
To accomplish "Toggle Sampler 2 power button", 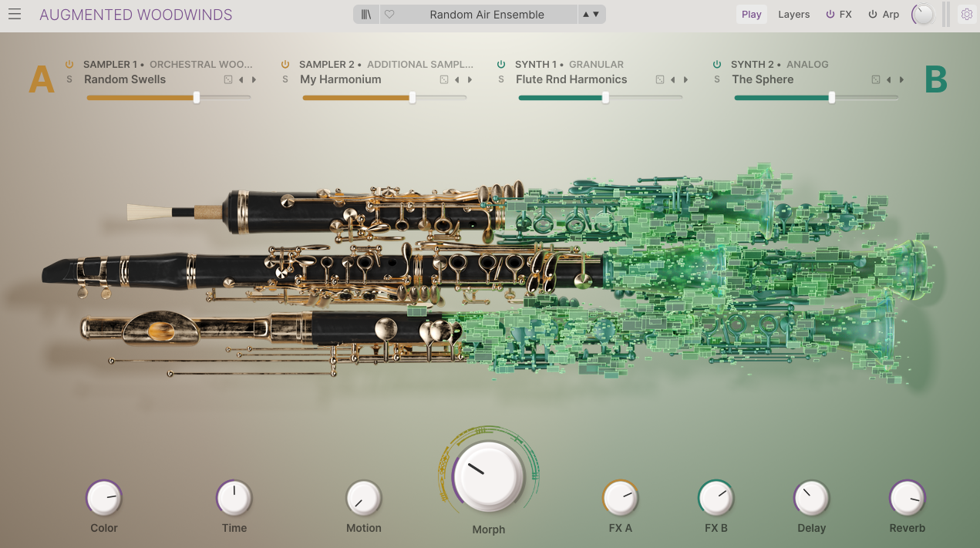I will pos(285,65).
